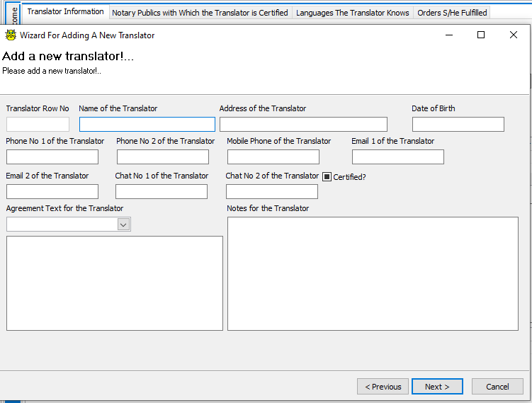
Task: Click Address of the Translator field
Action: coord(303,124)
